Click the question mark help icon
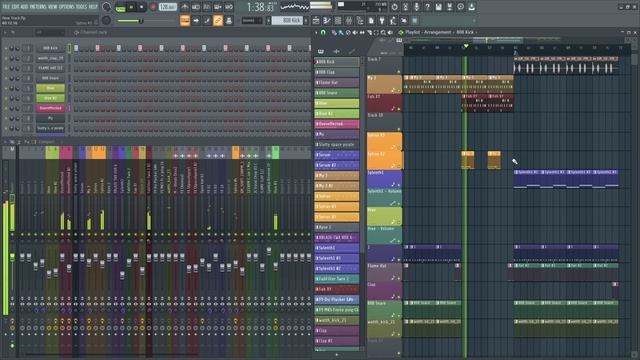Image resolution: width=640 pixels, height=360 pixels. 427,7
